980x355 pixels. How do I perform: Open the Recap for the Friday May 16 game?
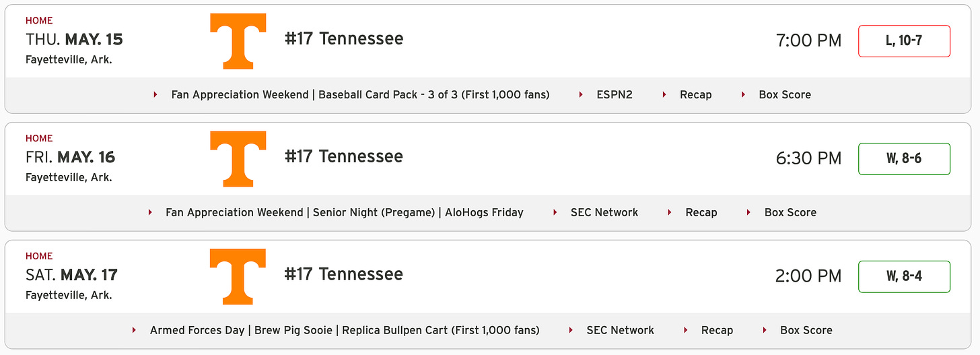tap(701, 212)
